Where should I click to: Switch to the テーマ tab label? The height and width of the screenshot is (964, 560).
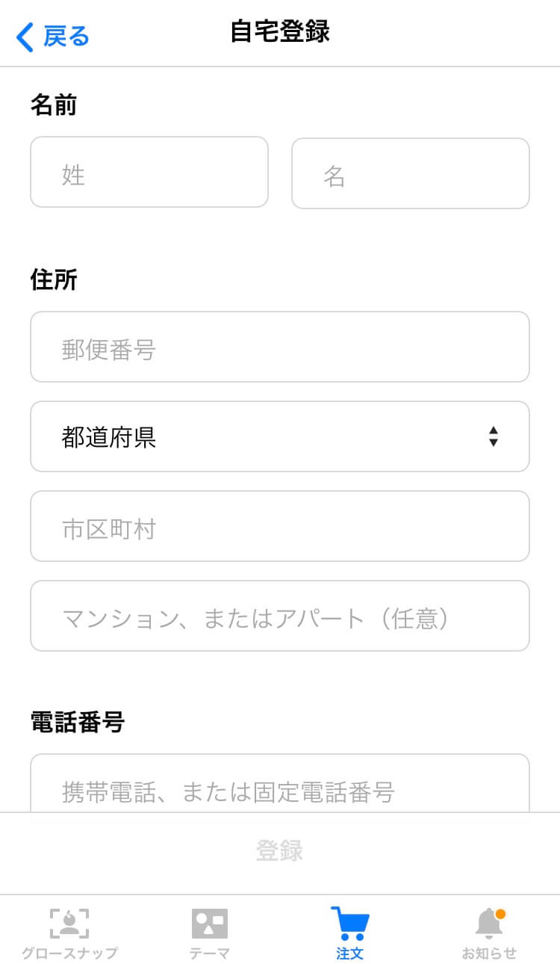click(209, 953)
